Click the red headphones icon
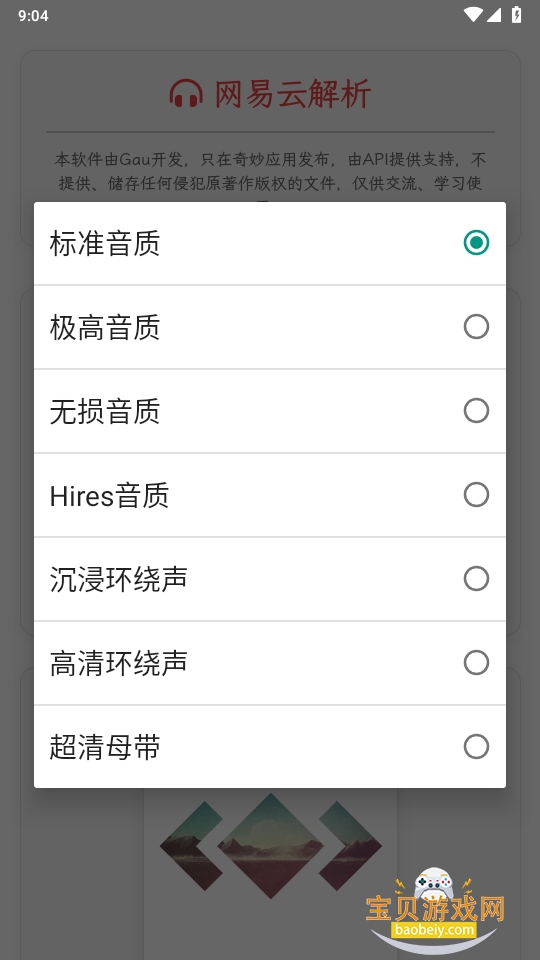This screenshot has width=540, height=960. point(186,94)
